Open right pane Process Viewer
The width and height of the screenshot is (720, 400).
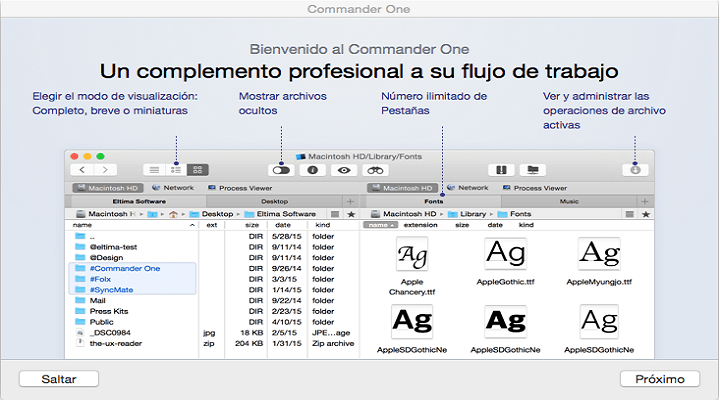535,188
